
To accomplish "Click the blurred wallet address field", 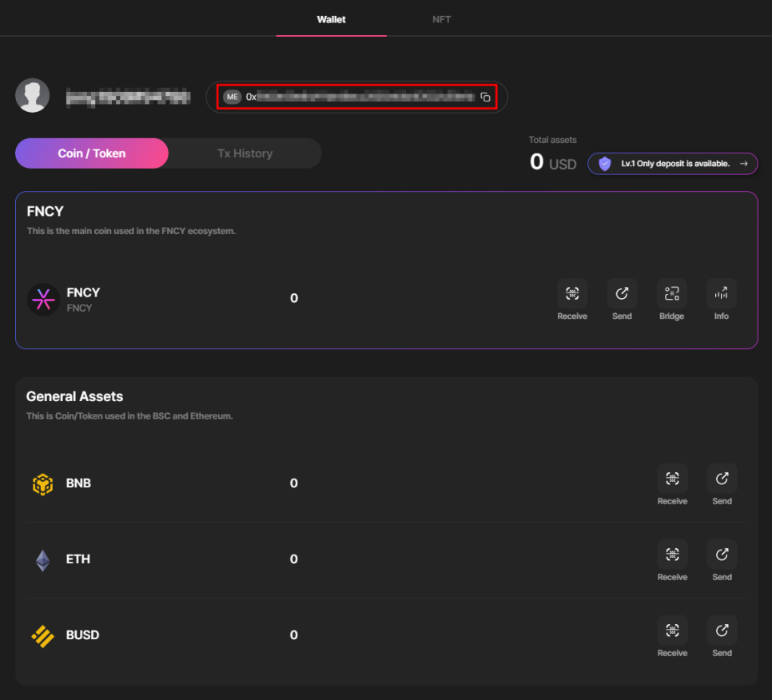I will [x=357, y=97].
